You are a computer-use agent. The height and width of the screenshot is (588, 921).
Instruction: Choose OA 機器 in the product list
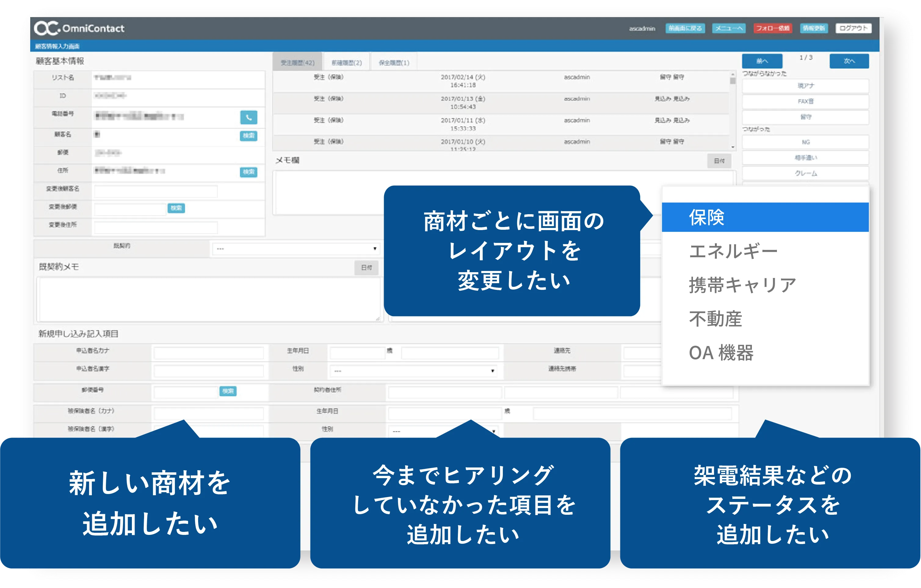pos(765,353)
